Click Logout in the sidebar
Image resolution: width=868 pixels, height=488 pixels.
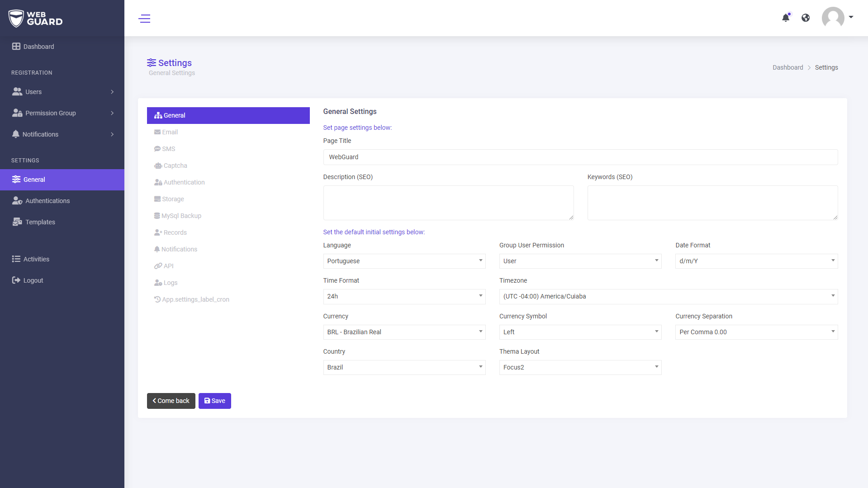[x=33, y=280]
